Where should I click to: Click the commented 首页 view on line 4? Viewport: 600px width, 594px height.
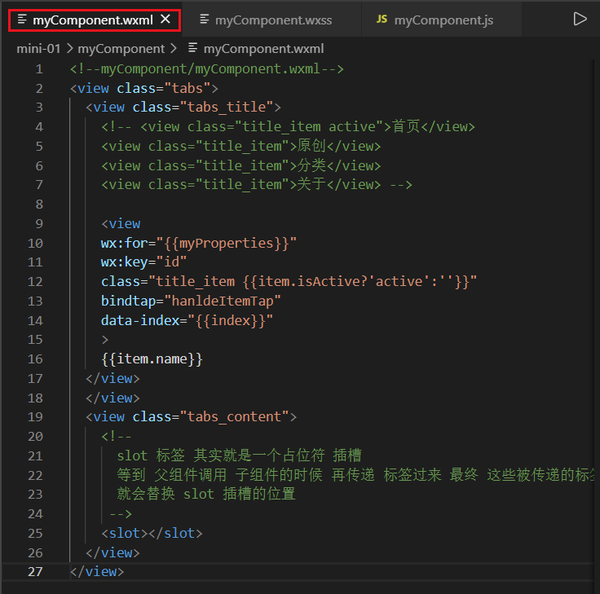click(288, 127)
